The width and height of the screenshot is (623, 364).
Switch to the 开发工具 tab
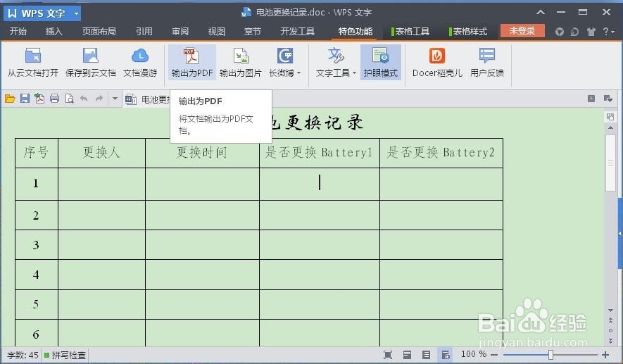(297, 32)
